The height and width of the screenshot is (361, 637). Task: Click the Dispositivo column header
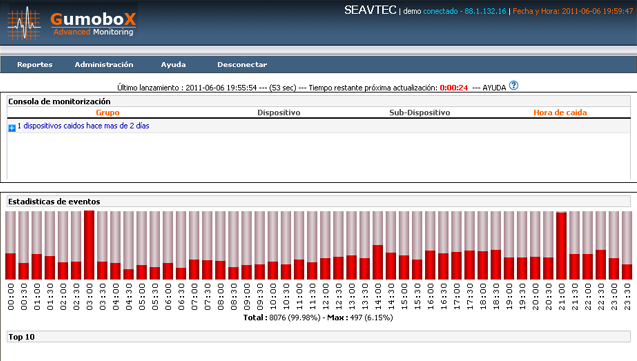[279, 112]
